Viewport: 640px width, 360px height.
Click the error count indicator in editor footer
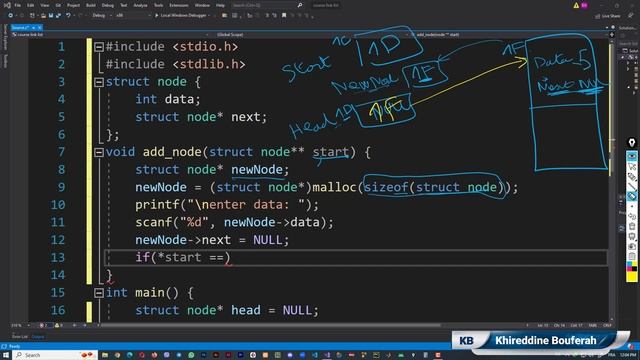point(44,326)
